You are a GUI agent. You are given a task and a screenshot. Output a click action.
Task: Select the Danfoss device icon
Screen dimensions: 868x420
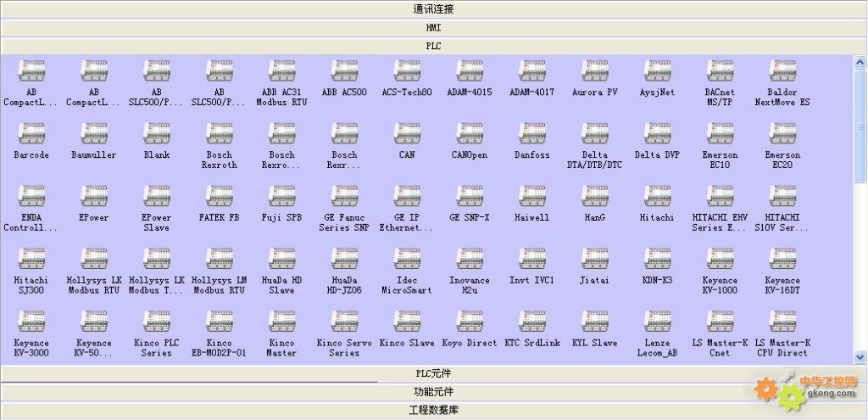tap(532, 133)
